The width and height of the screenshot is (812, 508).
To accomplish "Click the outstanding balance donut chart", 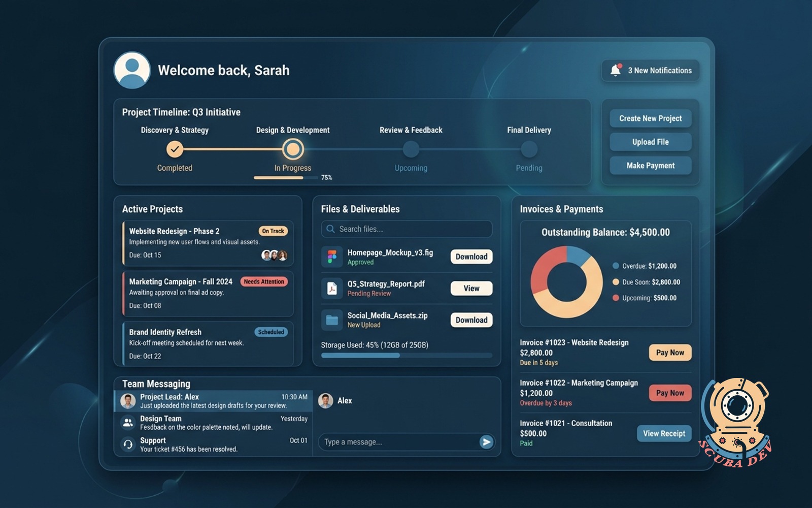I will (x=566, y=282).
